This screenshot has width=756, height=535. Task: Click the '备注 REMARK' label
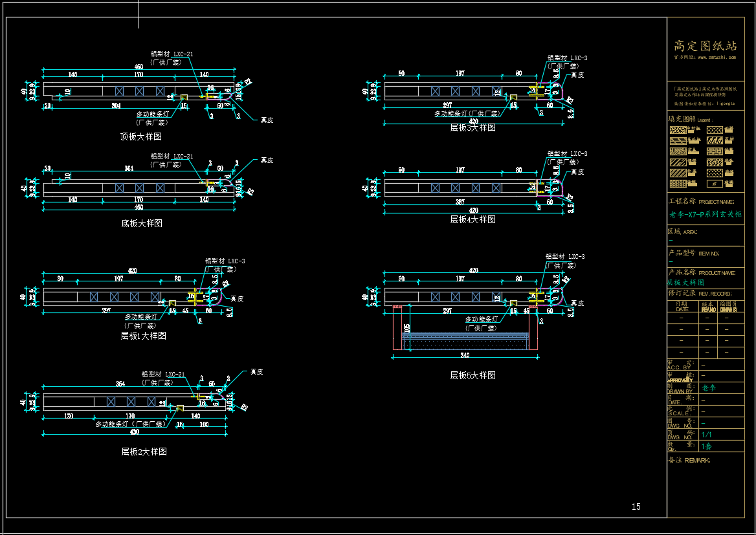tap(689, 461)
